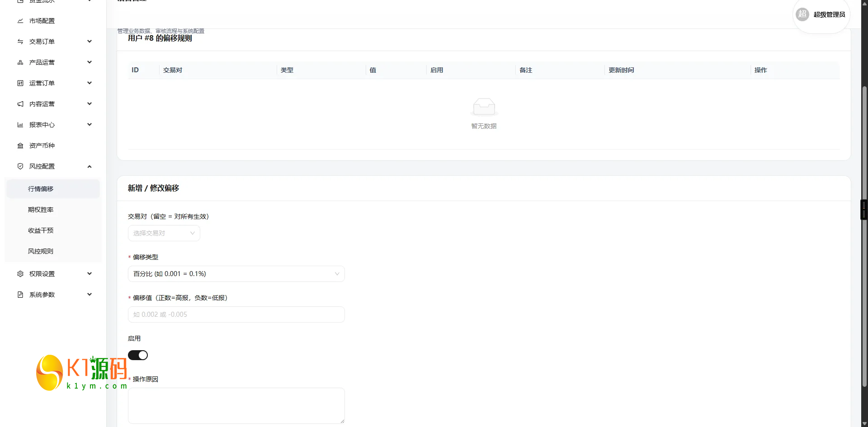Viewport: 868px width, 427px height.
Task: Click the 新增 / 修改偏移 heading
Action: click(153, 188)
